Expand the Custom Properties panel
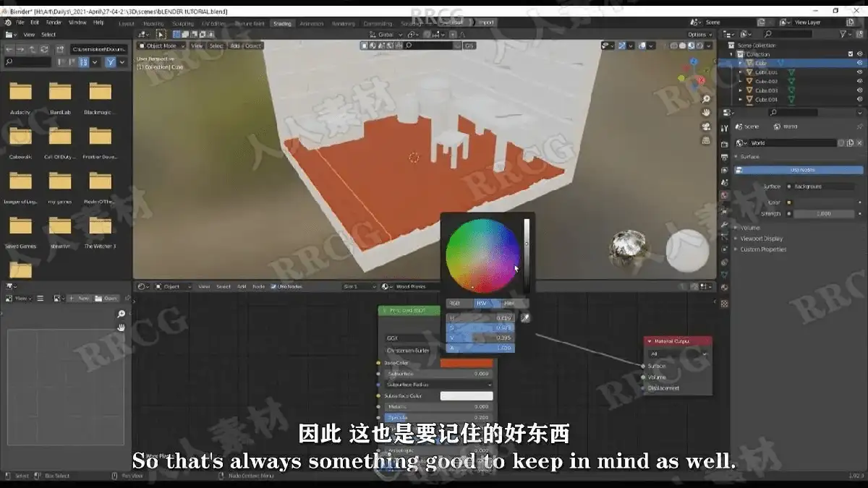The image size is (868, 488). click(762, 249)
